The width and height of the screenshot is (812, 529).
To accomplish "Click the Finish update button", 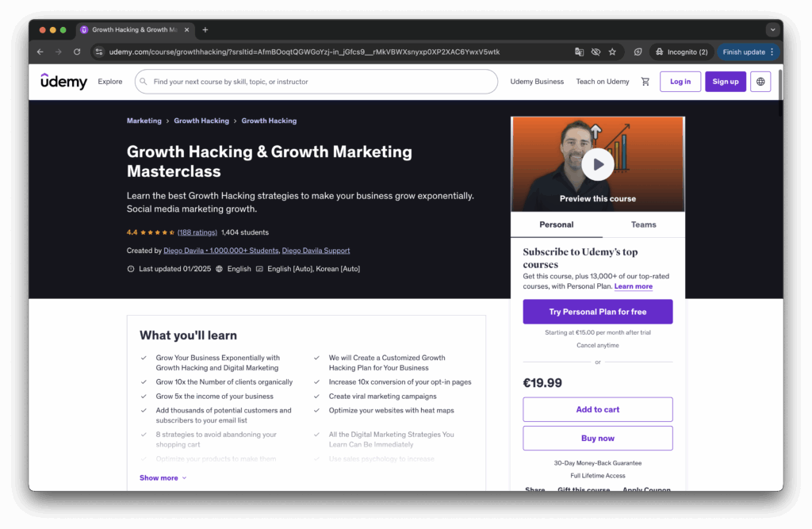I will click(x=748, y=52).
